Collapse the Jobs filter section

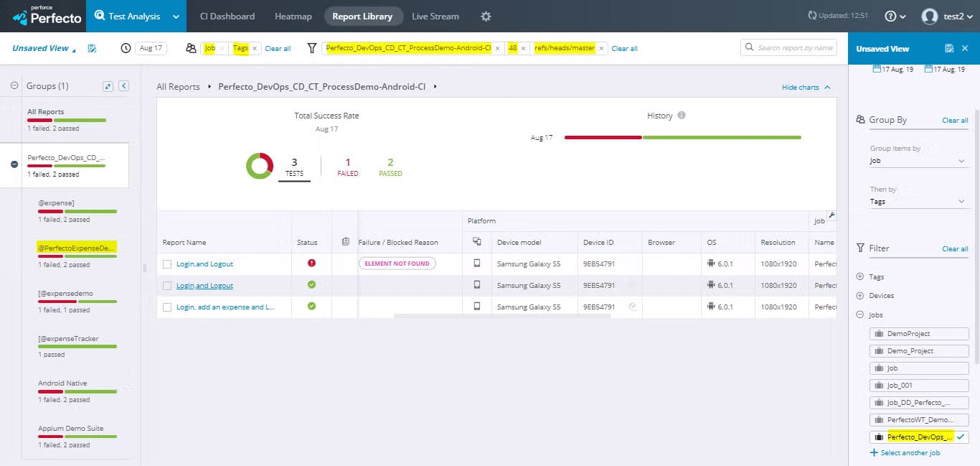click(x=860, y=315)
